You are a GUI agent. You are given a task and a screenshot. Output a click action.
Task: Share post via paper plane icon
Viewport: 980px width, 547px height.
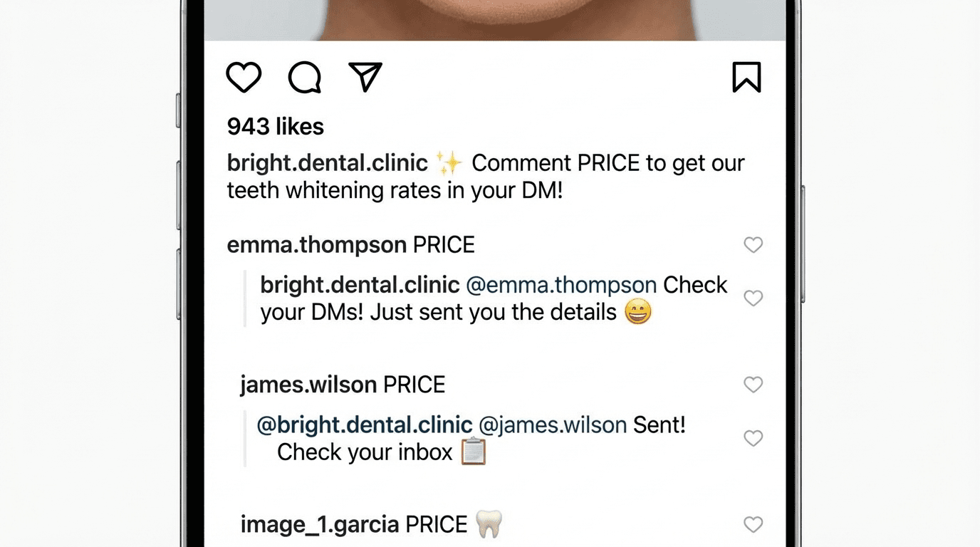click(x=365, y=77)
